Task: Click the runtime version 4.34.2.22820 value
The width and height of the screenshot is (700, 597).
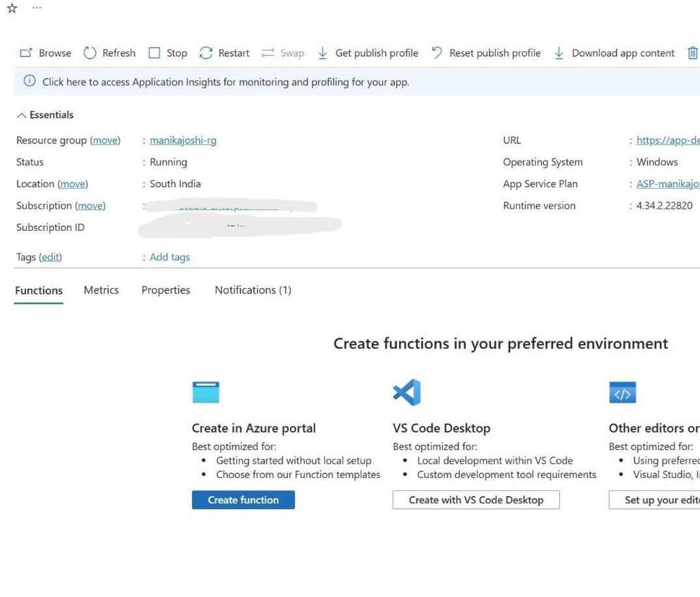Action: [664, 206]
